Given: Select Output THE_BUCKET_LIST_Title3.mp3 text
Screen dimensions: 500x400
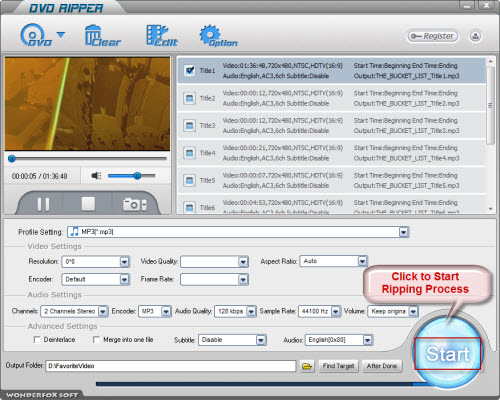Looking at the screenshot, I should coord(406,131).
